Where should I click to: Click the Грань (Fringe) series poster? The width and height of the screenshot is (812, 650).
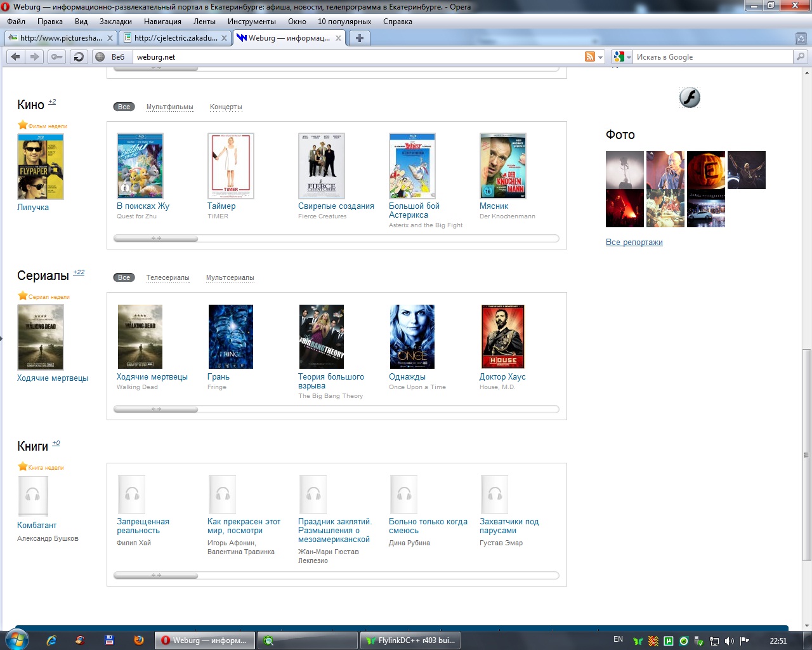point(231,336)
